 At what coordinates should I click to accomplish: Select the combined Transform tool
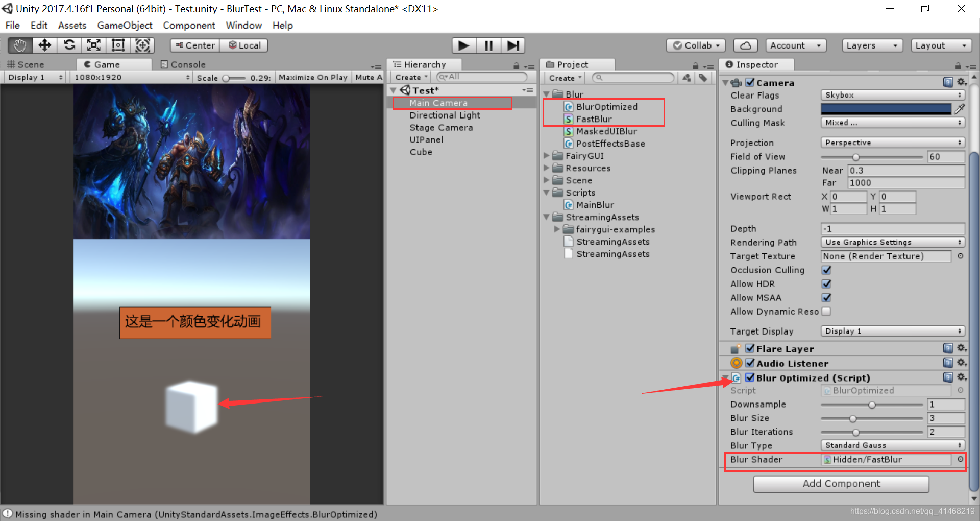142,45
